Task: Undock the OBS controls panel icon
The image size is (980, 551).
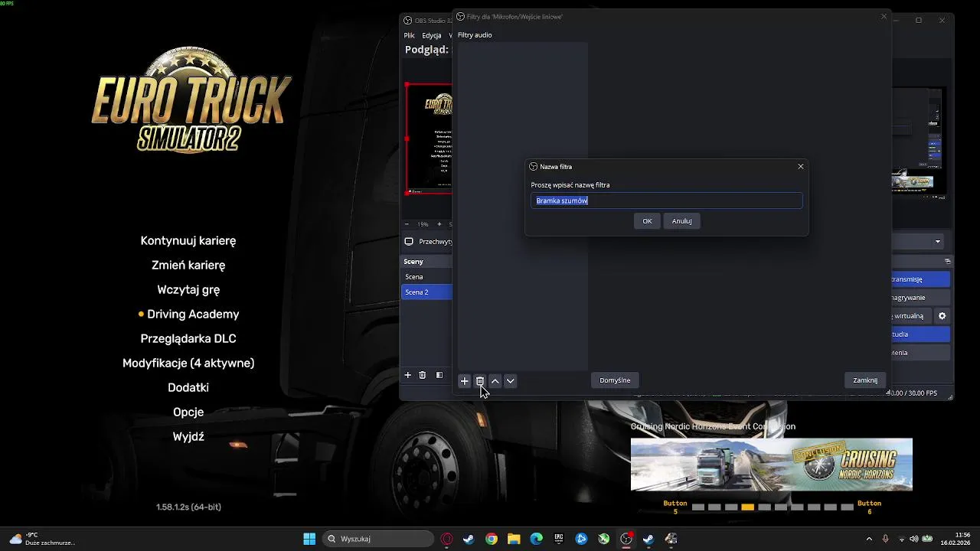Action: 948,262
